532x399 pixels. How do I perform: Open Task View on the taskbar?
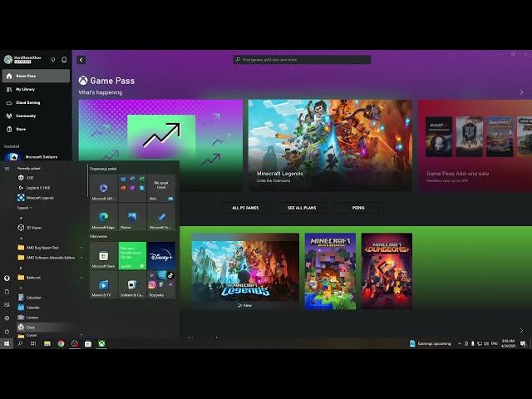[33, 343]
